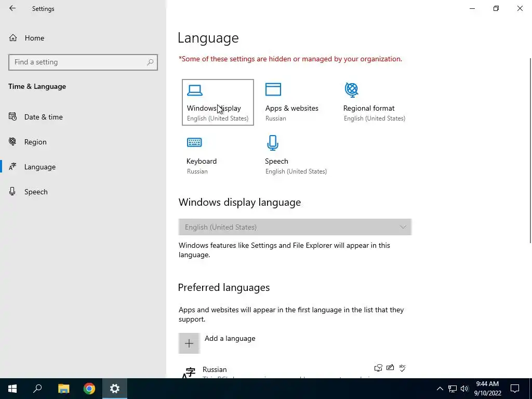Click the Windows display laptop icon
The image size is (532, 399).
click(x=195, y=90)
